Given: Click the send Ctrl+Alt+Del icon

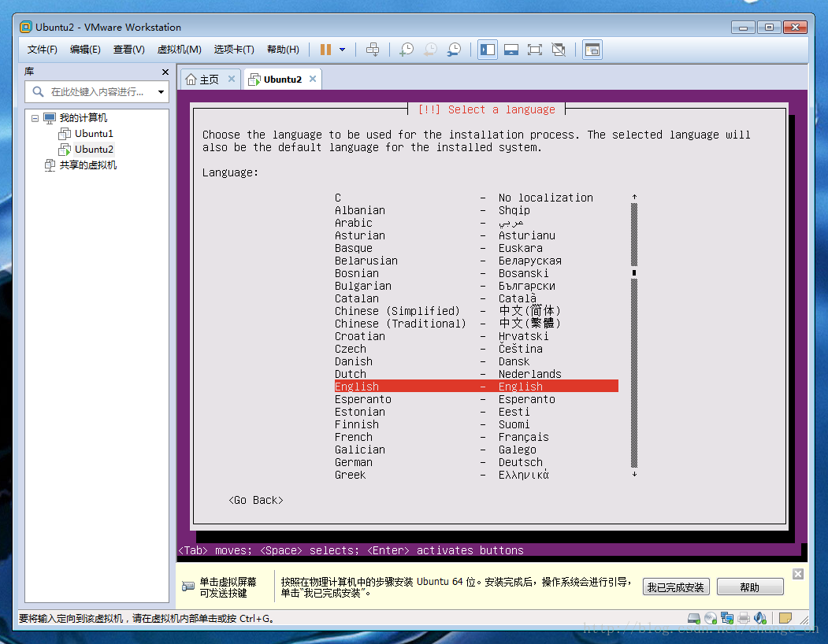Looking at the screenshot, I should click(x=373, y=50).
